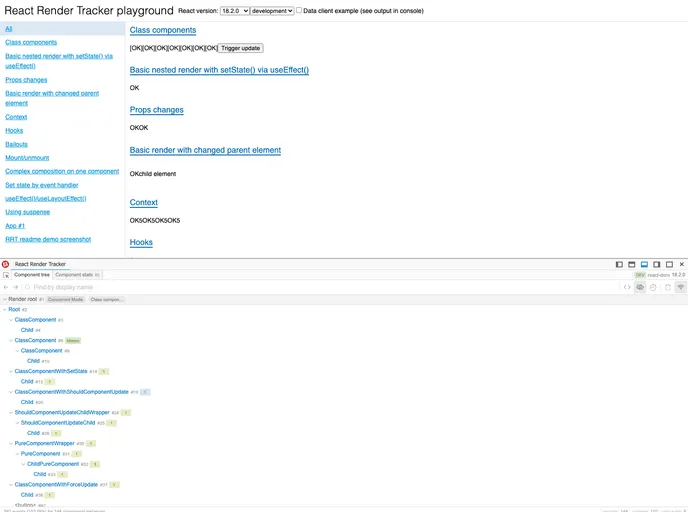
Task: Open Props changes in sidebar
Action: [x=26, y=80]
